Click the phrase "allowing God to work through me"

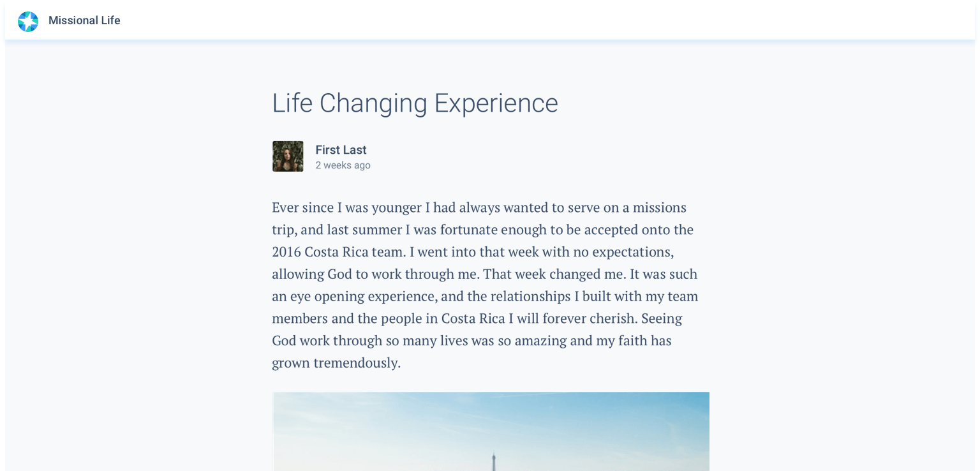click(375, 274)
